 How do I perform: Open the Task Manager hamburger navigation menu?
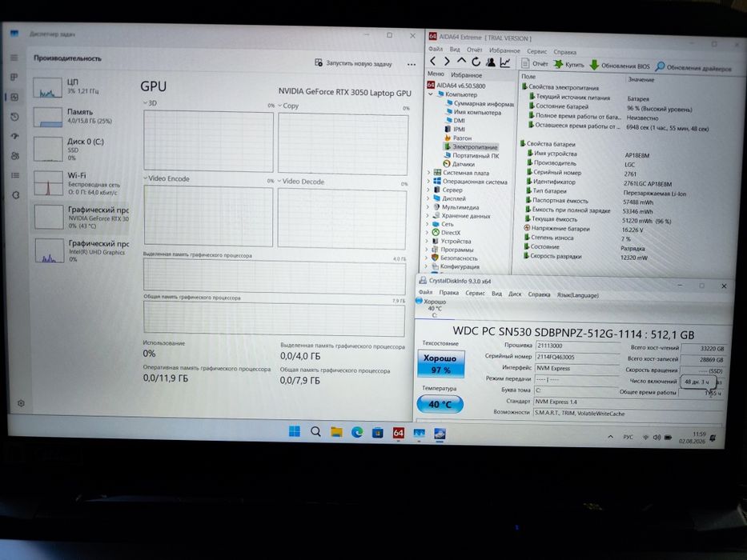pyautogui.click(x=14, y=58)
